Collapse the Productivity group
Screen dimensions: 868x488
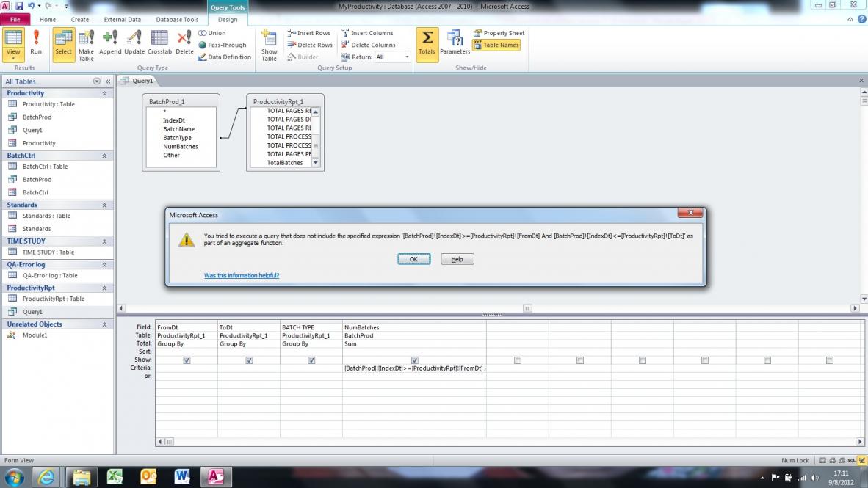(x=104, y=93)
